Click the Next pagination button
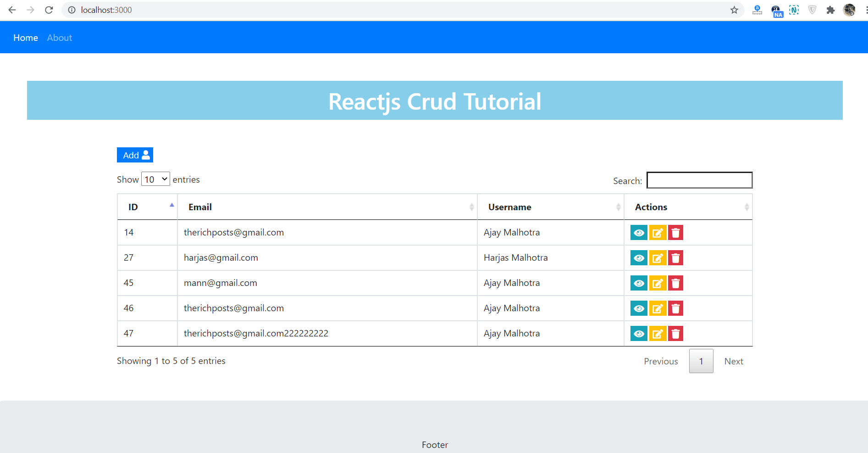Viewport: 868px width, 453px height. pyautogui.click(x=733, y=361)
